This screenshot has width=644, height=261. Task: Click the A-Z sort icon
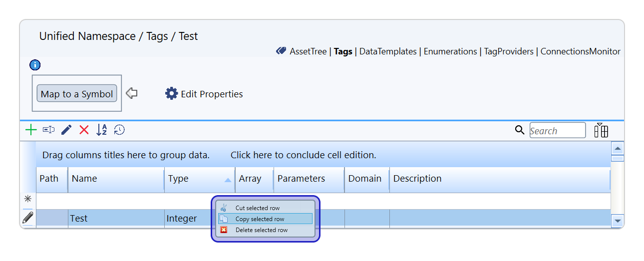click(x=102, y=130)
